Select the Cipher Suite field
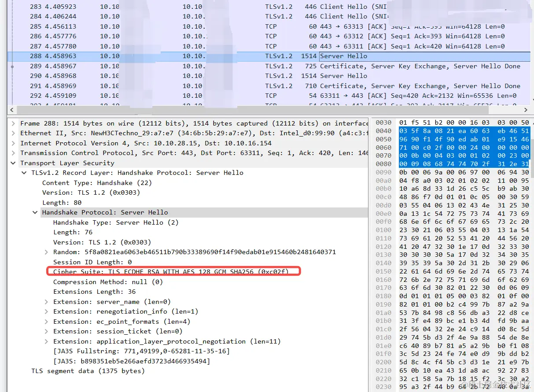This screenshot has width=534, height=392. click(x=171, y=272)
